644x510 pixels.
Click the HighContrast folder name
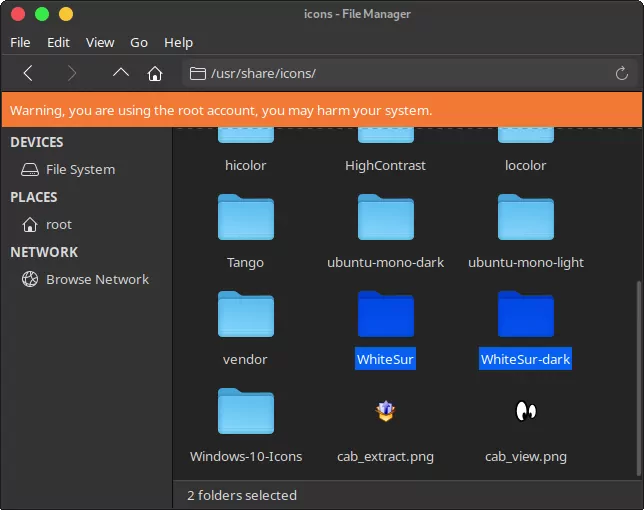(385, 165)
